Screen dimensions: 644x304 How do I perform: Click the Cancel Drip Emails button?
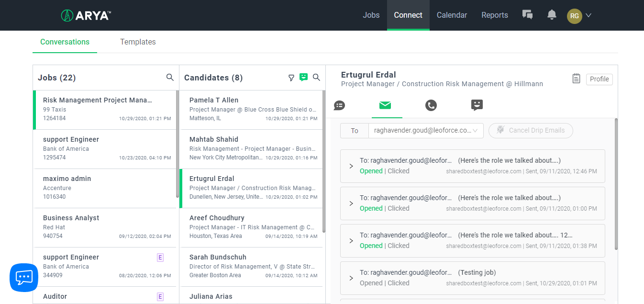[x=531, y=130]
